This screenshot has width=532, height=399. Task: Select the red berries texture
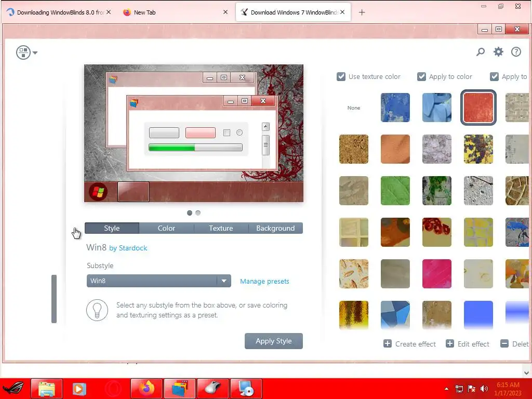(436, 232)
